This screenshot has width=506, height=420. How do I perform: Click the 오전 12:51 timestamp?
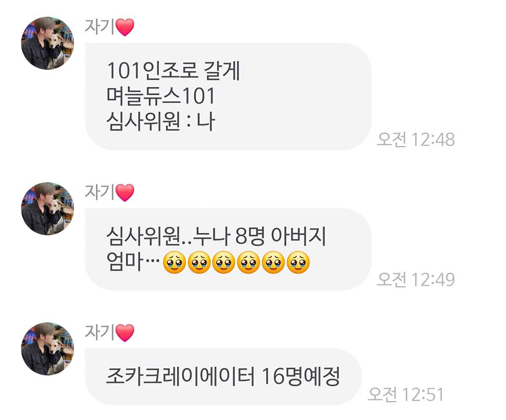tap(406, 394)
